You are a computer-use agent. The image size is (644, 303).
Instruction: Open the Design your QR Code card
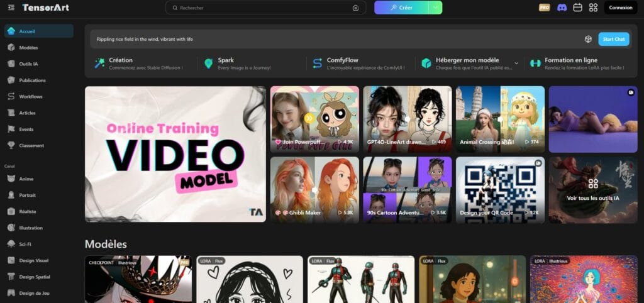pos(500,190)
